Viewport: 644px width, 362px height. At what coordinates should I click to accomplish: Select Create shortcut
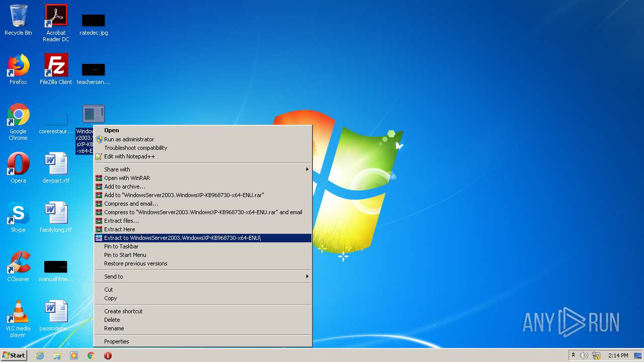tap(203, 311)
